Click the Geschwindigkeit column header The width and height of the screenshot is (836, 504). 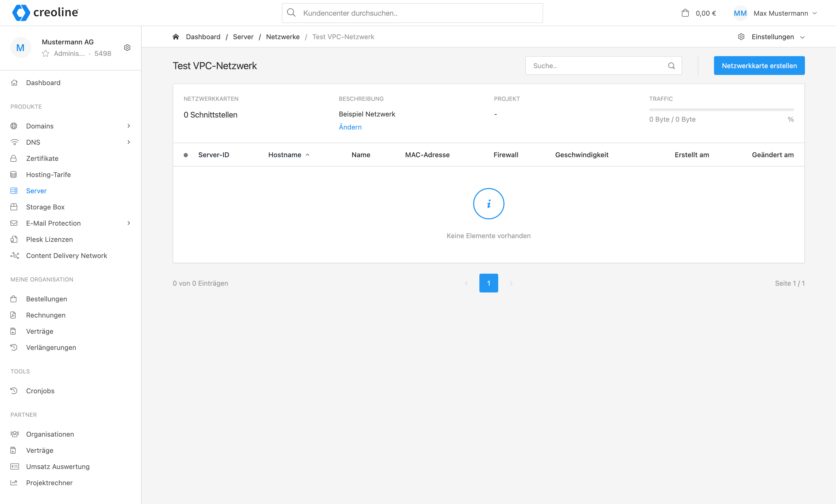(582, 155)
